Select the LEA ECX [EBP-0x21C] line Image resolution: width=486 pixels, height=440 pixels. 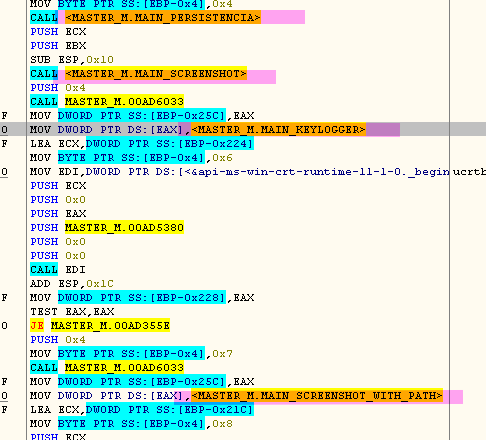pos(142,410)
